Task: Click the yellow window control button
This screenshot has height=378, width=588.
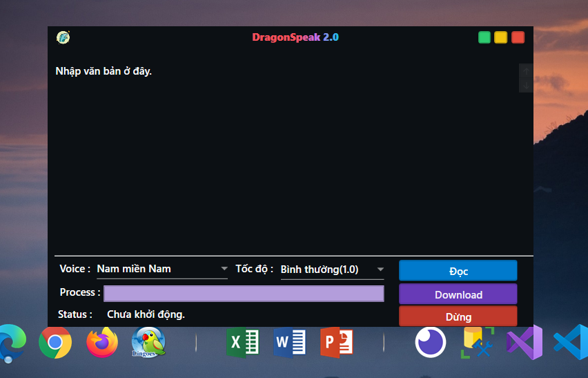Action: (x=500, y=37)
